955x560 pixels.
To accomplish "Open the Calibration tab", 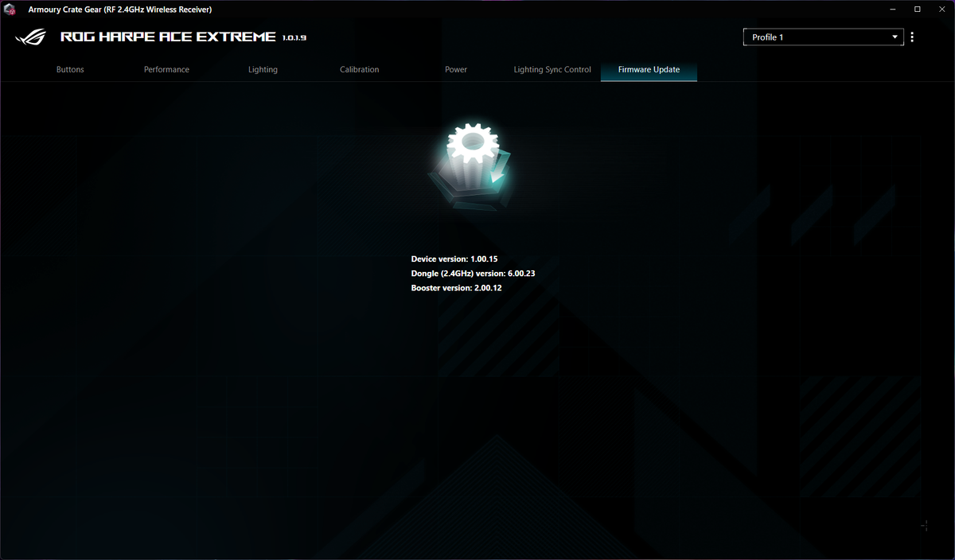I will (359, 69).
